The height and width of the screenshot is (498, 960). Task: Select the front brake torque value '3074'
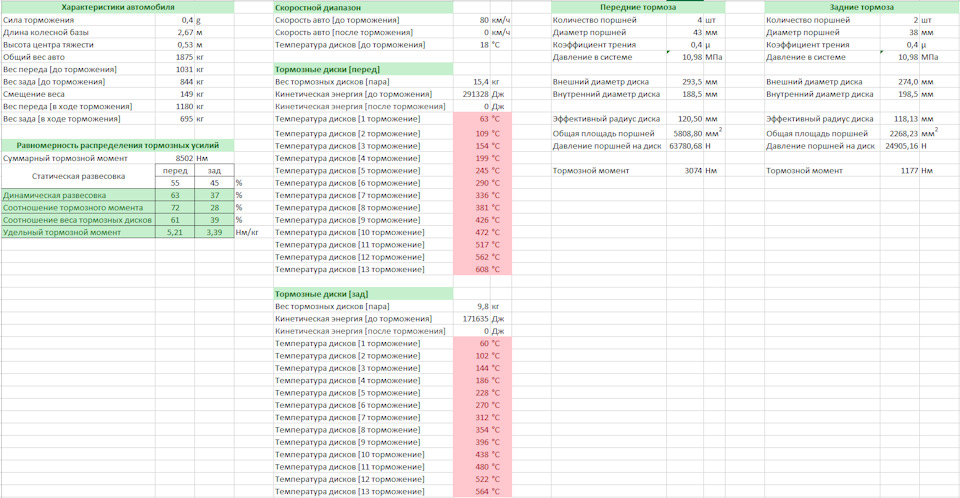click(685, 170)
